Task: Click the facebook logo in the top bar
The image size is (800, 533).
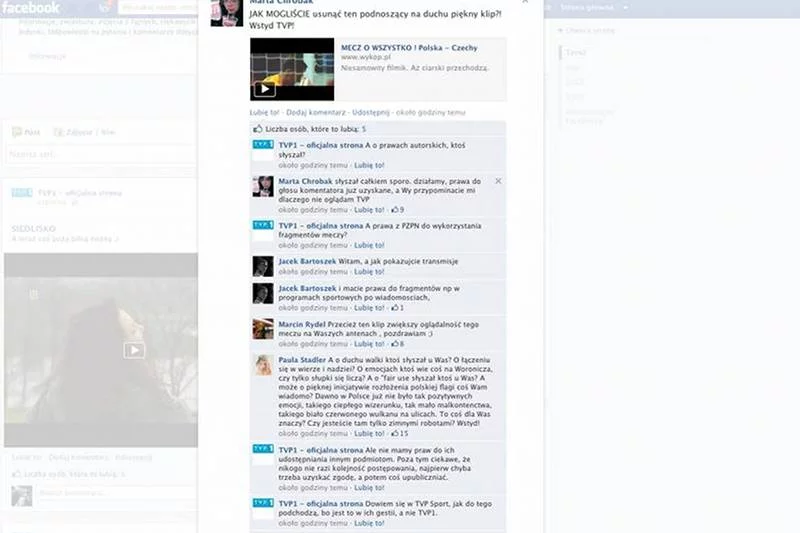Action: tap(31, 8)
